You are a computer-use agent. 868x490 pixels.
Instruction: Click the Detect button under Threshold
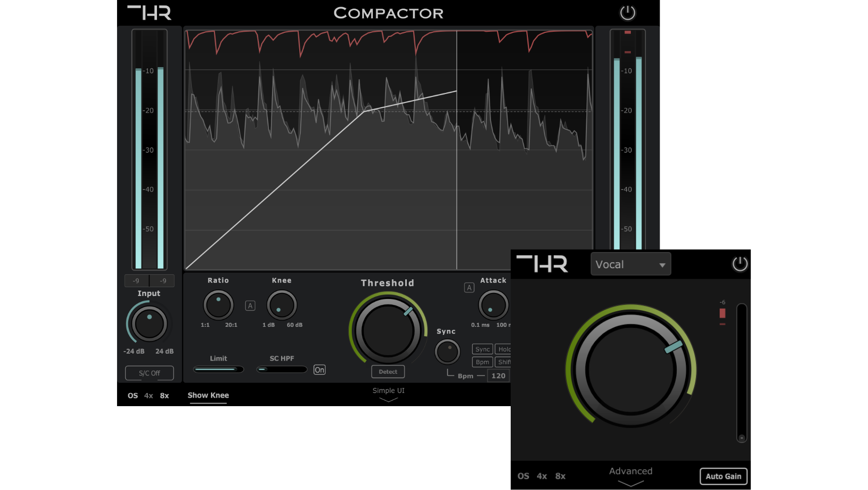point(388,371)
